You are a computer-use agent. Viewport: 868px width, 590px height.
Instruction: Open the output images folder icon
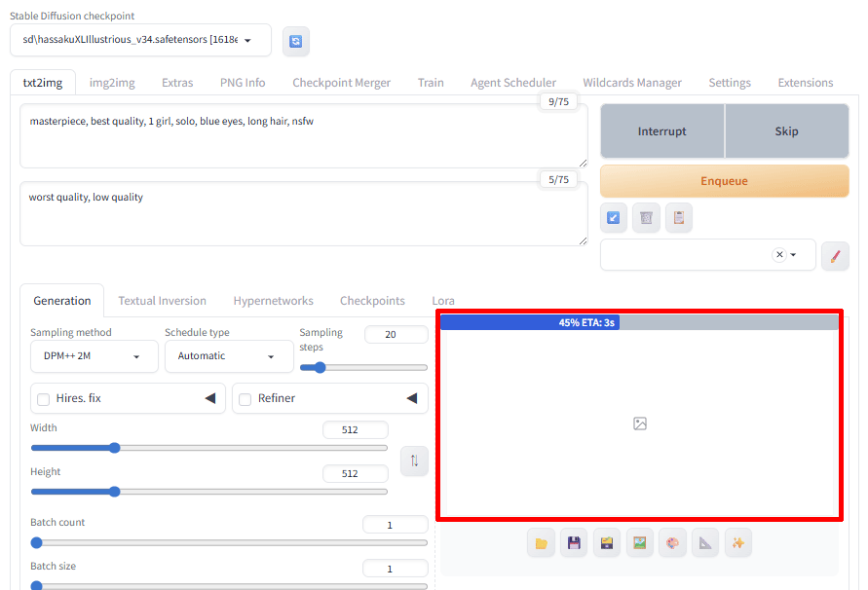pyautogui.click(x=542, y=543)
